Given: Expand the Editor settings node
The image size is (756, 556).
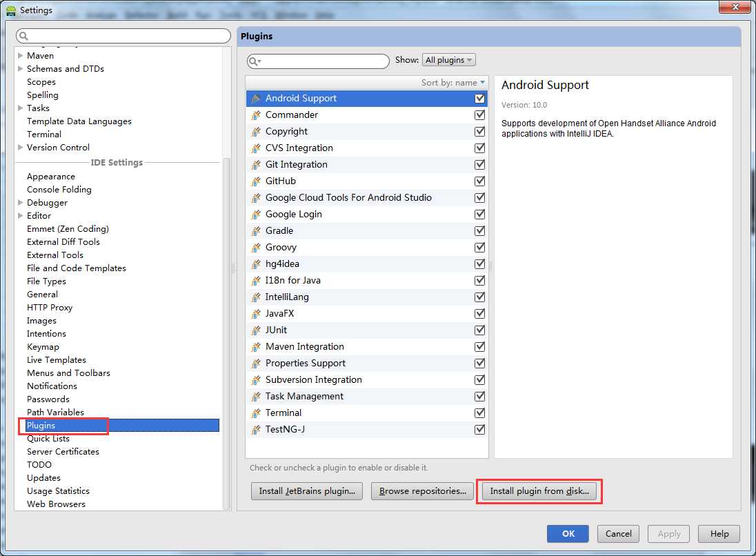Looking at the screenshot, I should tap(20, 215).
